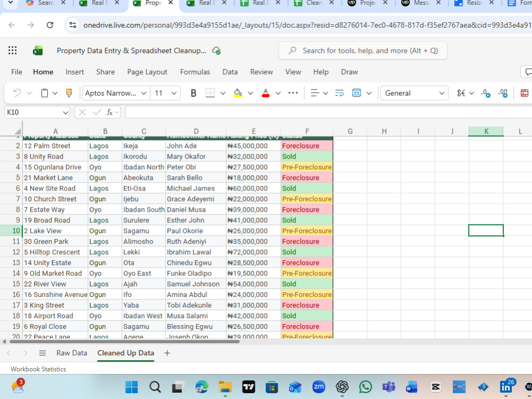Check the cloud saved status icon
Image resolution: width=532 pixels, height=399 pixels.
[x=217, y=51]
